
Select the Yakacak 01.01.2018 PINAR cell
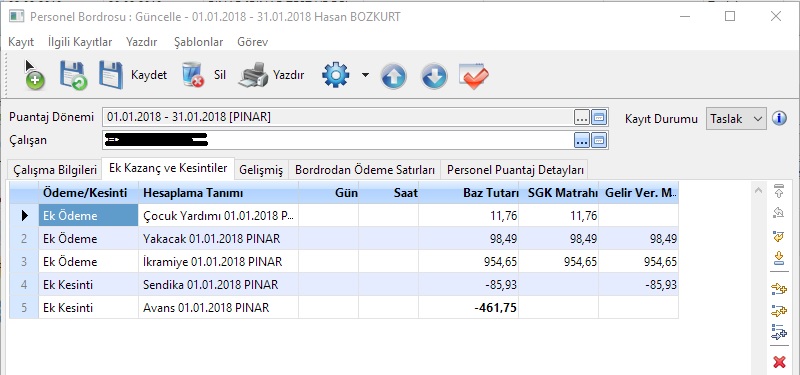(218, 238)
